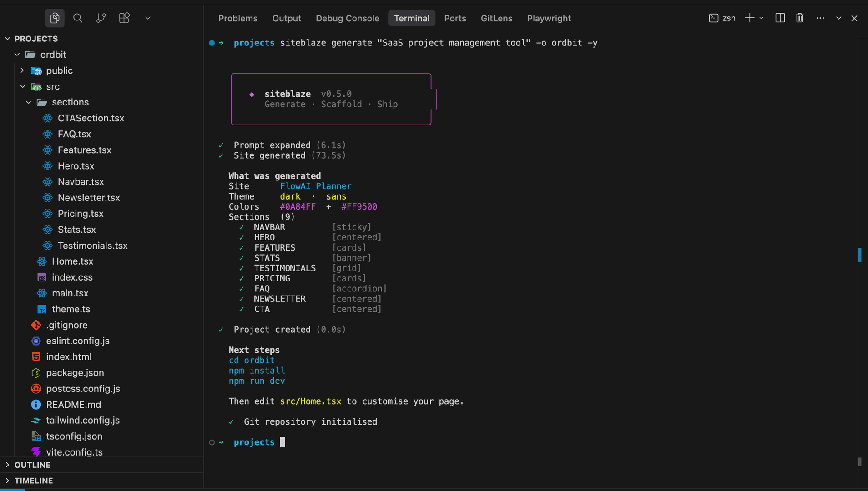Switch to the Output tab

click(287, 18)
